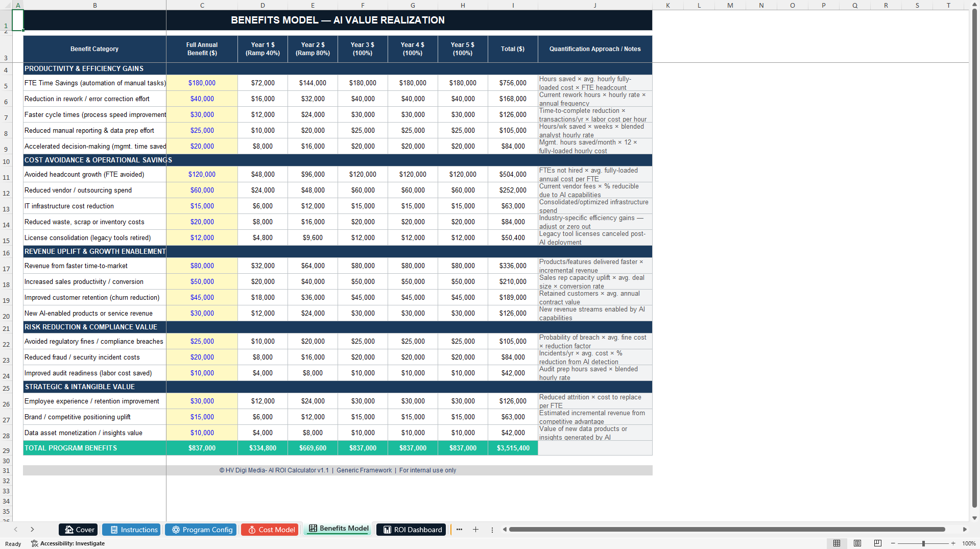Select FTE Time Savings total $756,000

513,83
